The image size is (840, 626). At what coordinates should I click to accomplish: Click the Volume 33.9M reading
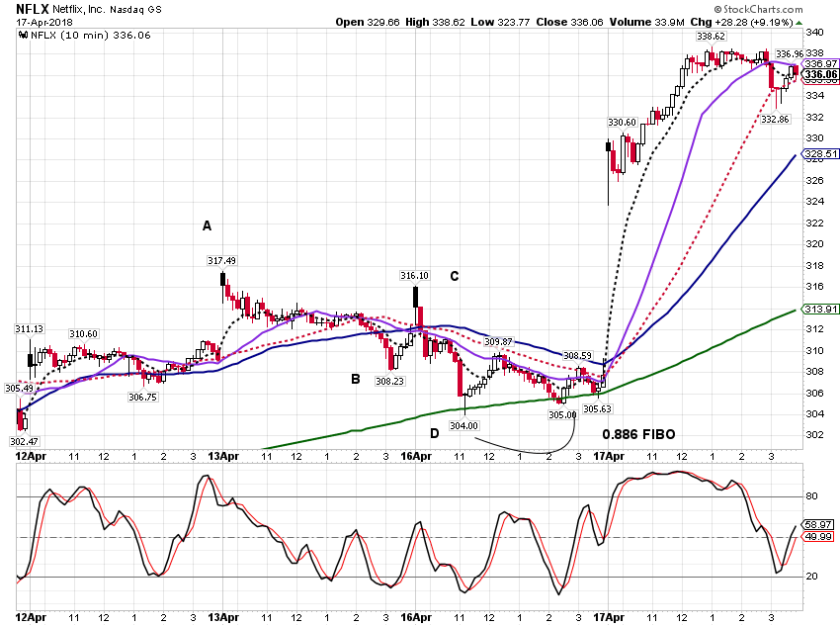pyautogui.click(x=646, y=22)
